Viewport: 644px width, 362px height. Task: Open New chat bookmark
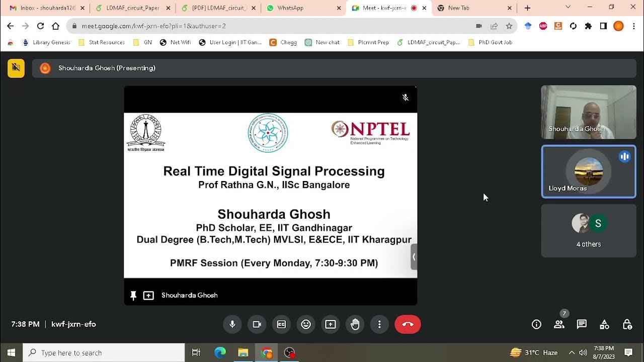pos(323,43)
